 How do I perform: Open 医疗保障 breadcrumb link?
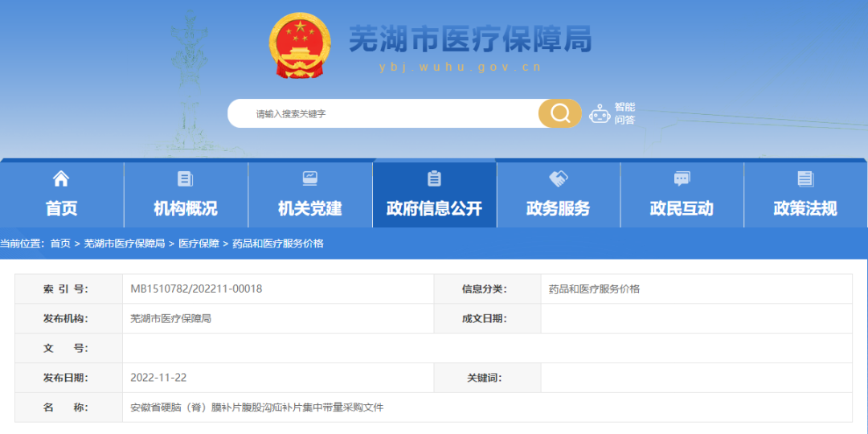point(199,244)
